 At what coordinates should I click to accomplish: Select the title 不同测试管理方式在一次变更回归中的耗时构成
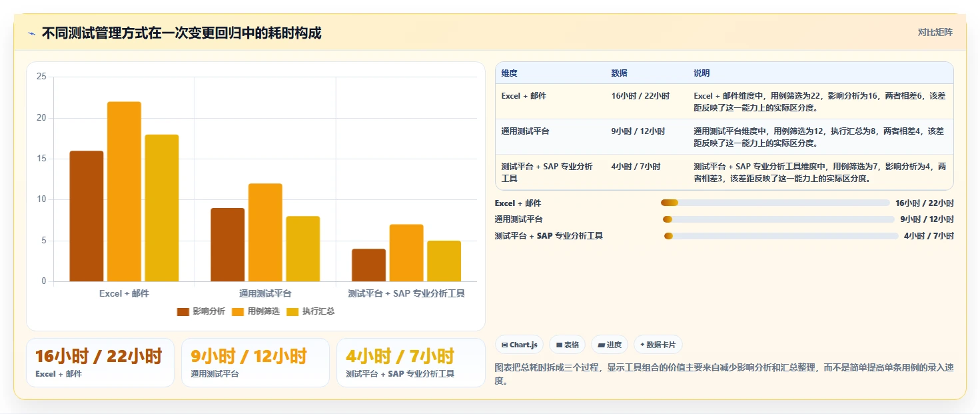point(181,33)
